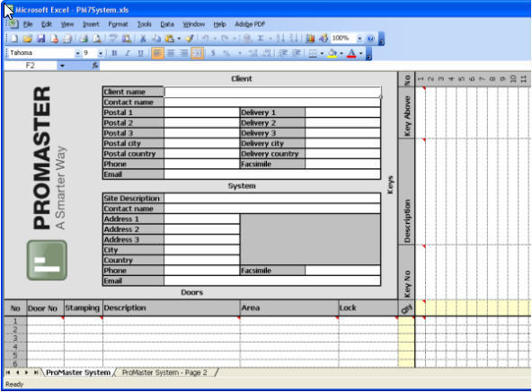Viewport: 532px width, 392px height.
Task: Click the Excel document icon beside File
Action: (x=13, y=24)
